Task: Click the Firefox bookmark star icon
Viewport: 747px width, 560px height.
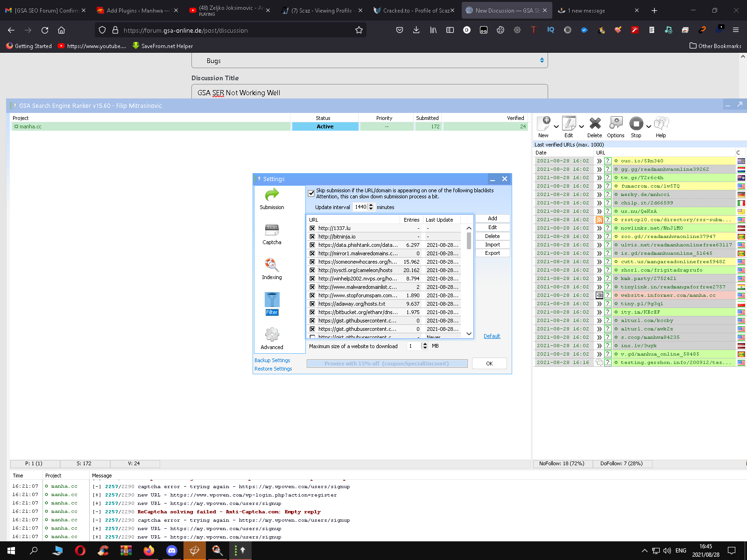Action: tap(359, 30)
